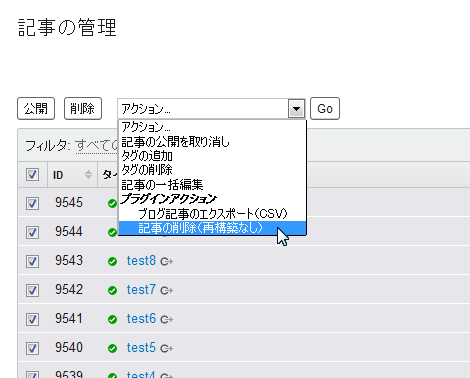This screenshot has width=470, height=378.
Task: Click the green status icon for entry 9540
Action: click(x=112, y=348)
